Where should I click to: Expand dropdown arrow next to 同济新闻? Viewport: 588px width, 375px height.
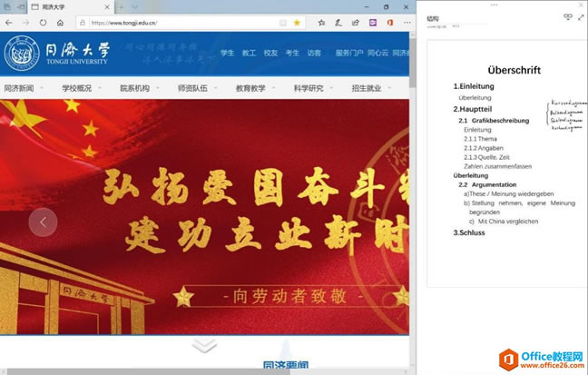coord(42,88)
